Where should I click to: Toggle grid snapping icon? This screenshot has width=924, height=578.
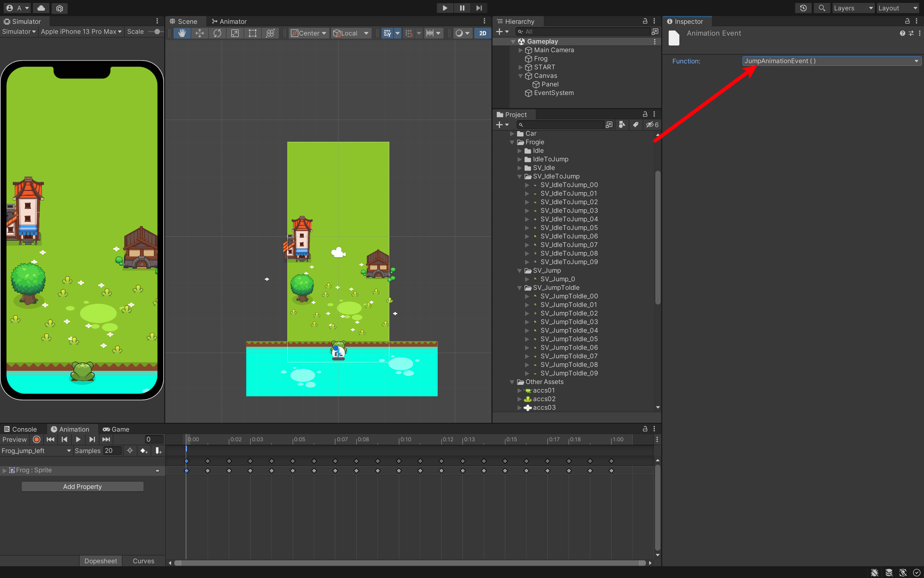(409, 33)
